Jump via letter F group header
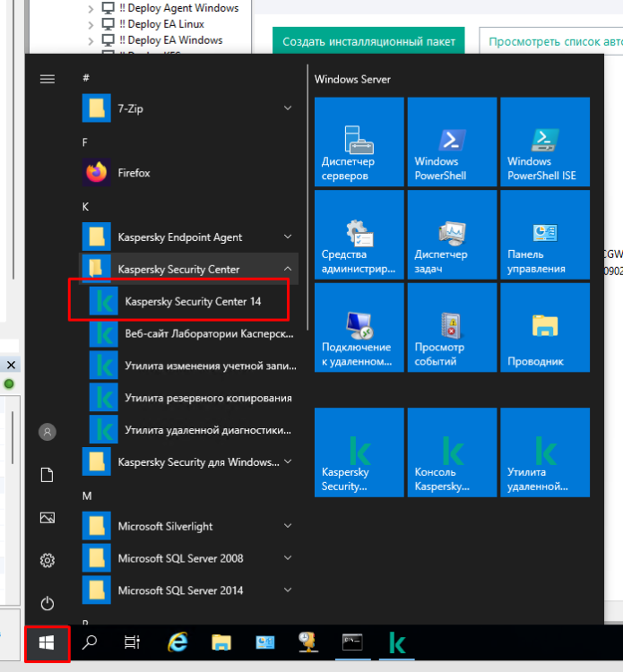The height and width of the screenshot is (672, 623). (85, 142)
